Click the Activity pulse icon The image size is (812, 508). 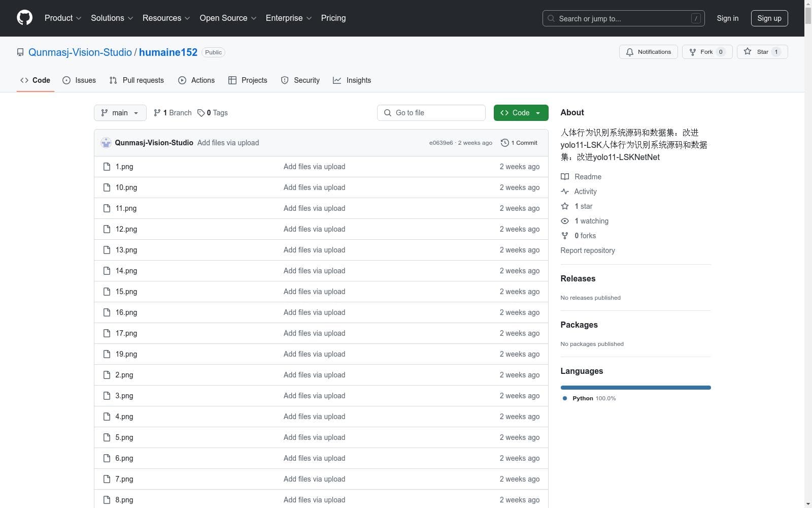(x=565, y=192)
